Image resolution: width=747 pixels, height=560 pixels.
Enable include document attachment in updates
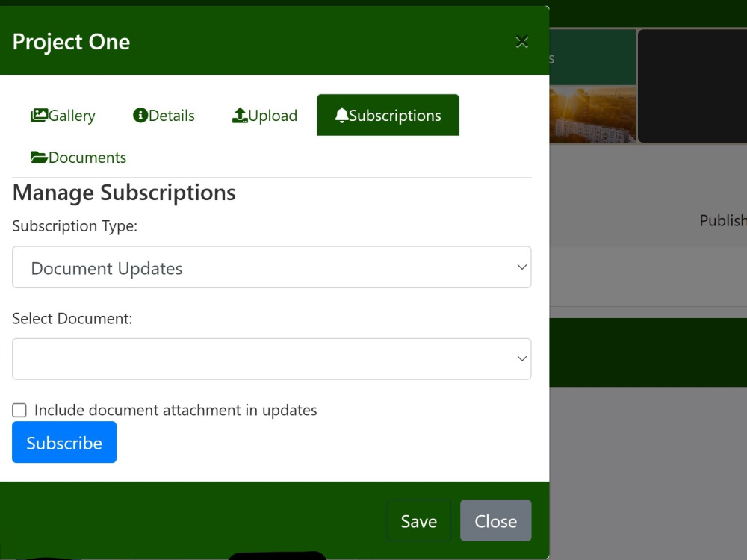[19, 409]
